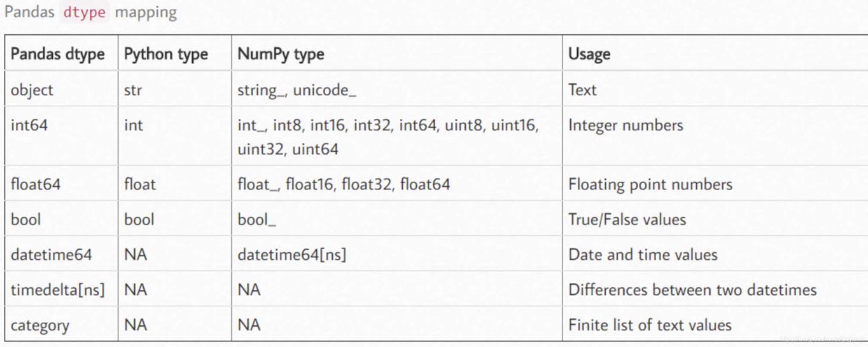This screenshot has height=347, width=868.
Task: Select the 'int64' Pandas dtype cell
Action: [29, 125]
